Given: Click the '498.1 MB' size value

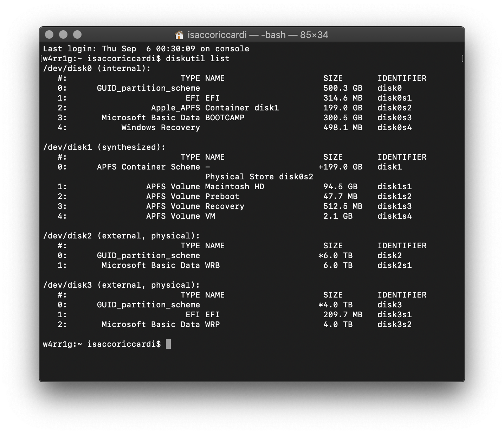Looking at the screenshot, I should [x=343, y=127].
